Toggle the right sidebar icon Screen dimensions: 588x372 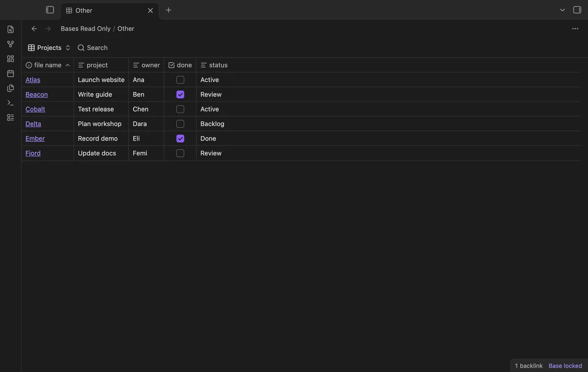[x=577, y=10]
